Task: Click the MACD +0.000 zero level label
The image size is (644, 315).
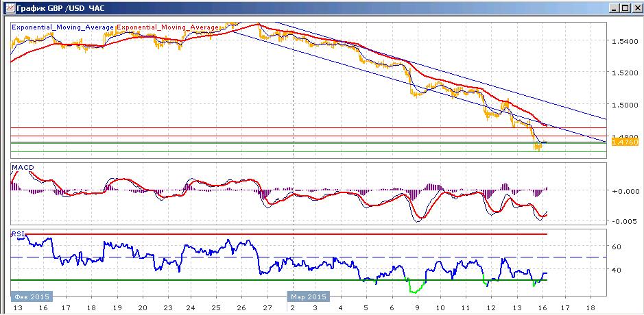Action: (625, 191)
